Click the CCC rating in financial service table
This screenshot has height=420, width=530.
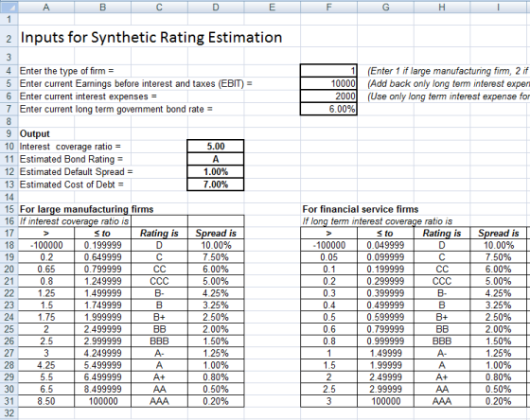[x=442, y=281]
